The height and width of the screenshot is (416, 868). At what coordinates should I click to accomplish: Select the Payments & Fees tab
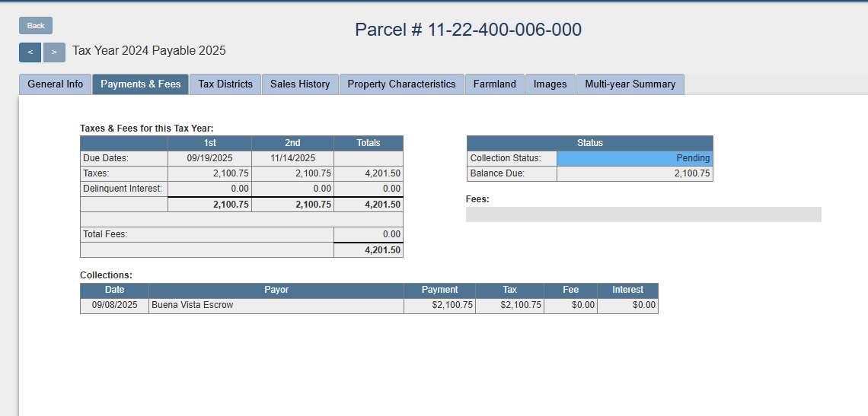click(141, 84)
